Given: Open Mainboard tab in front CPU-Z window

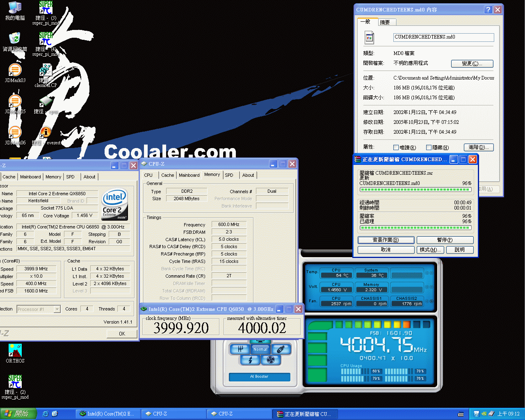Looking at the screenshot, I should [x=189, y=175].
